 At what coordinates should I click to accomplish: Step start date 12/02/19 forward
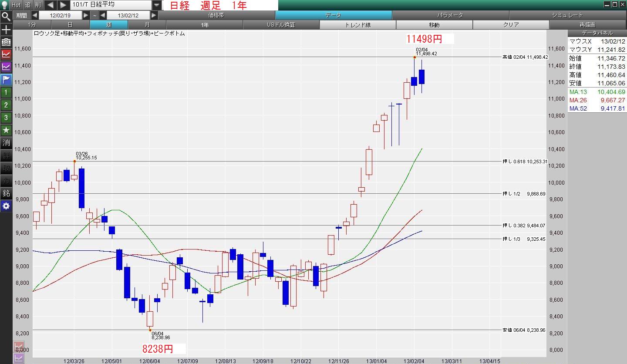tap(86, 15)
